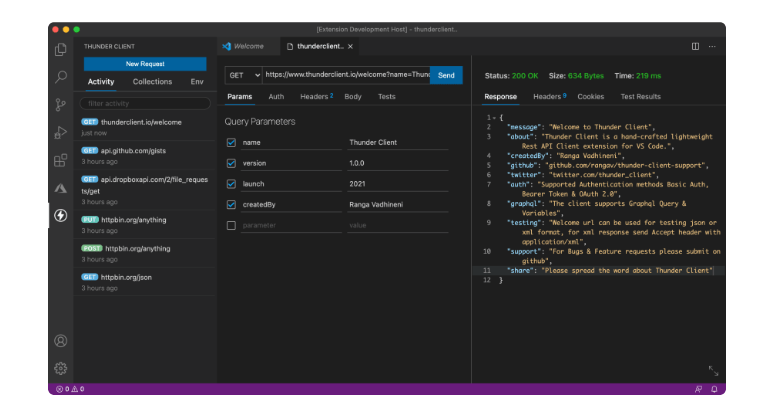
Task: Click the "share" line in JSON response
Action: pyautogui.click(x=610, y=270)
